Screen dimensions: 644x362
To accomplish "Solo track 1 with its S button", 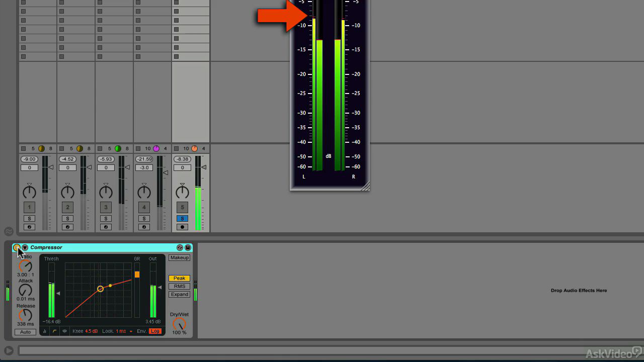I will pos(29,219).
